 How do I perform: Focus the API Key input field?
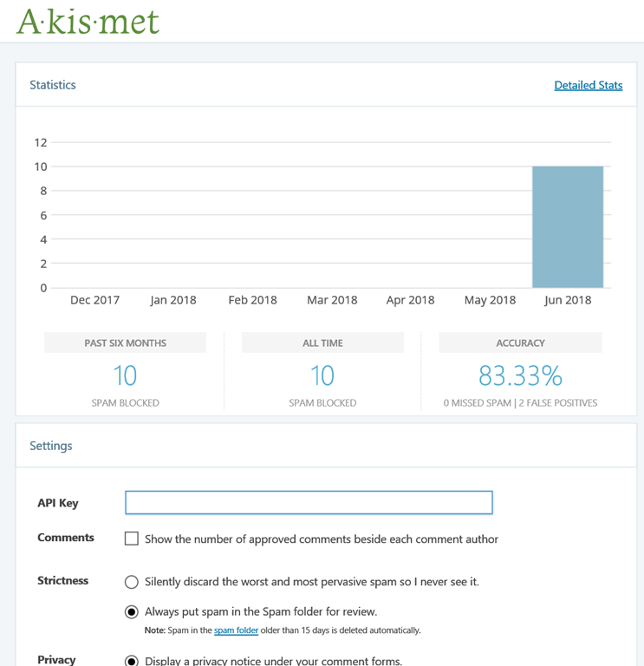click(x=309, y=502)
